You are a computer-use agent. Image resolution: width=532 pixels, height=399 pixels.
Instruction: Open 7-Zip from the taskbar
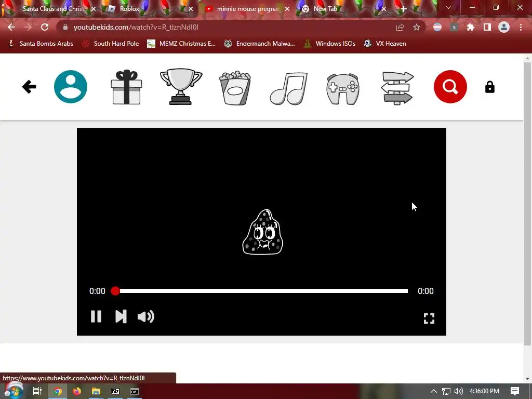pos(115,391)
